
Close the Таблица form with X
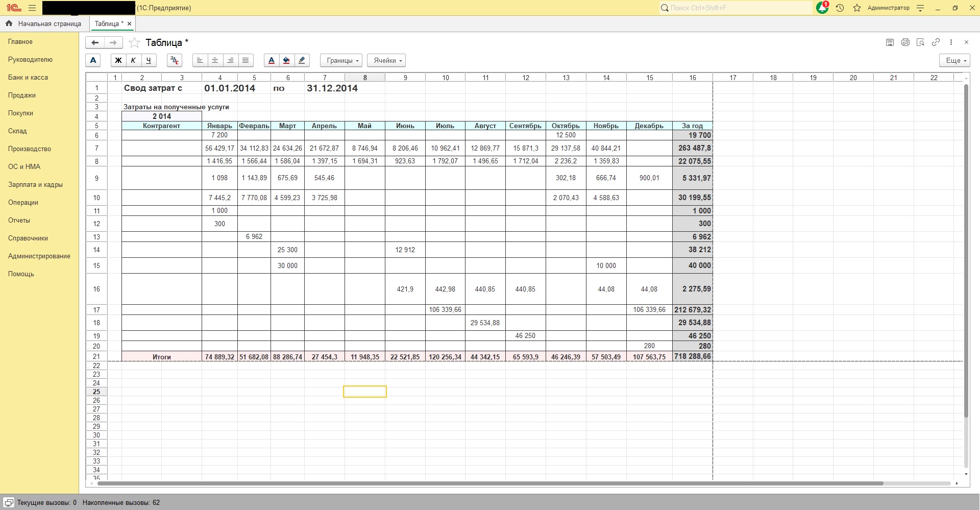(966, 42)
